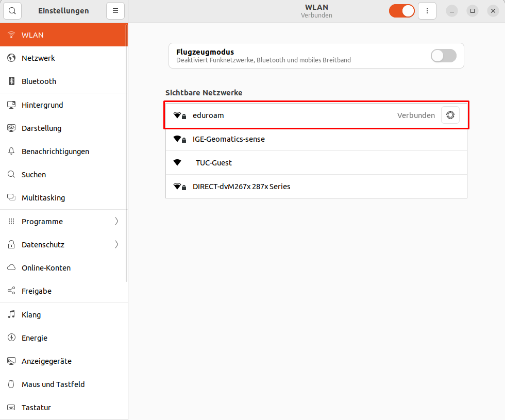Screen dimensions: 505x420
Task: Minimize the Einstellungen window
Action: tap(452, 11)
